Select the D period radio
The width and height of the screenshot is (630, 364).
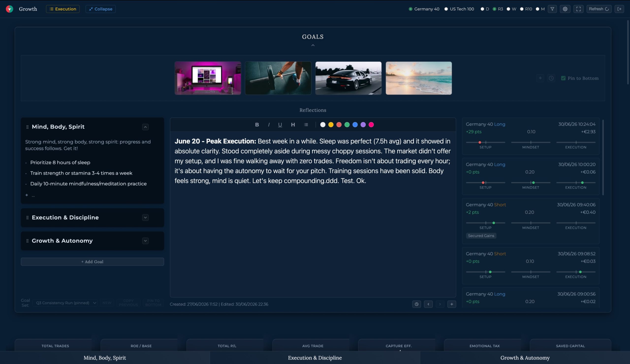pyautogui.click(x=482, y=9)
